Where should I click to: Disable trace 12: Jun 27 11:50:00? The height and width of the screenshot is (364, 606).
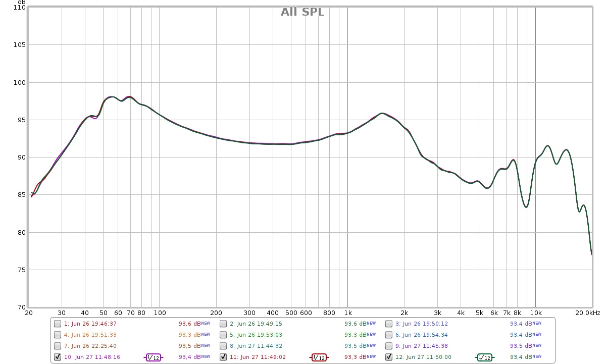point(389,357)
